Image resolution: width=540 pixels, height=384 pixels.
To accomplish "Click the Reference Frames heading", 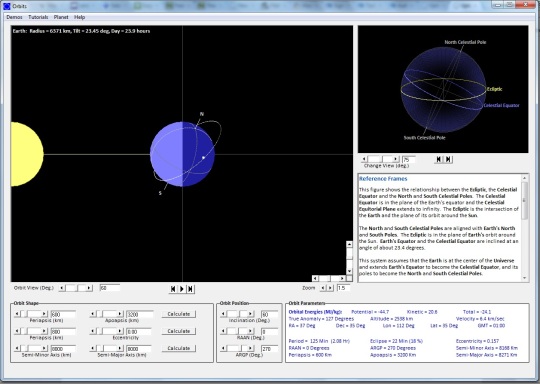I will (x=383, y=179).
